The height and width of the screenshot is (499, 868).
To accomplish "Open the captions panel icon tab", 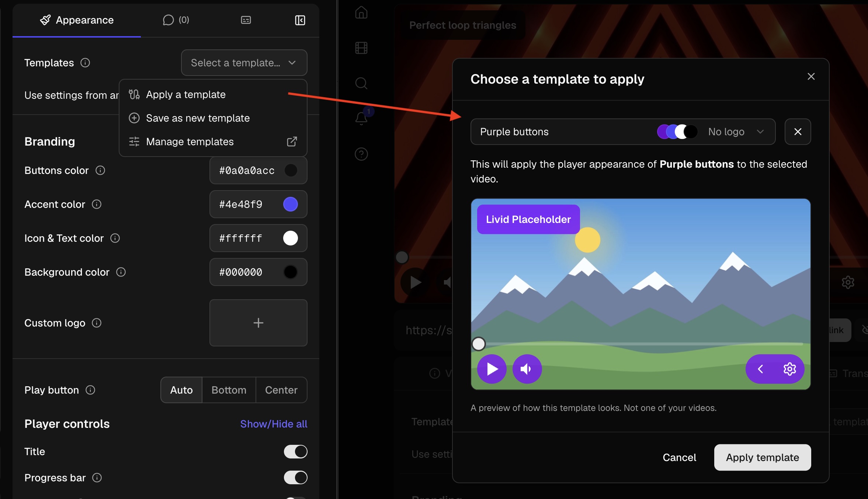I will click(x=246, y=20).
